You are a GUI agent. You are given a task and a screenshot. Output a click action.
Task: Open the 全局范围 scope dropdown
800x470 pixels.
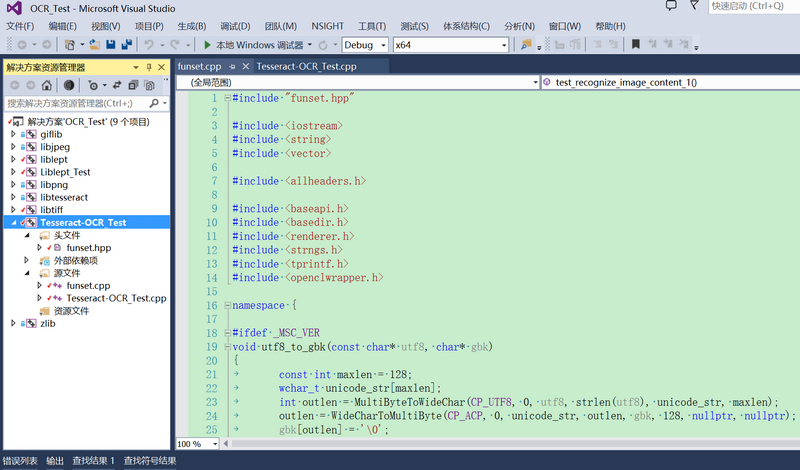[x=358, y=82]
